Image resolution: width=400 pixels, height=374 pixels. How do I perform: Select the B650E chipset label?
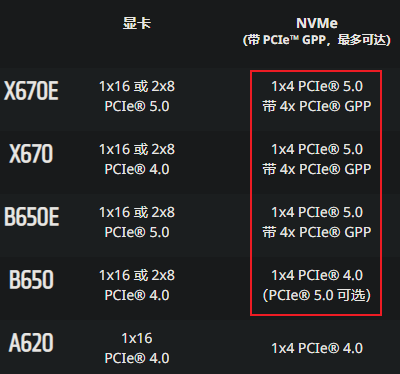coord(32,217)
